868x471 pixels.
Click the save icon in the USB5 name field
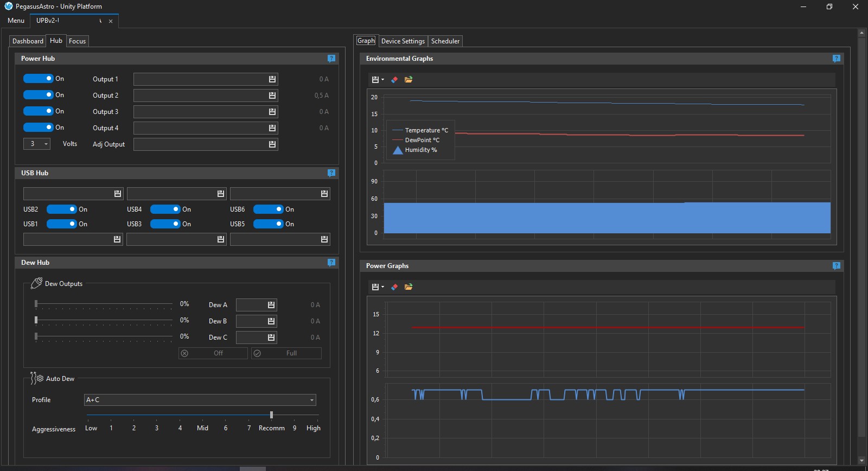point(324,239)
